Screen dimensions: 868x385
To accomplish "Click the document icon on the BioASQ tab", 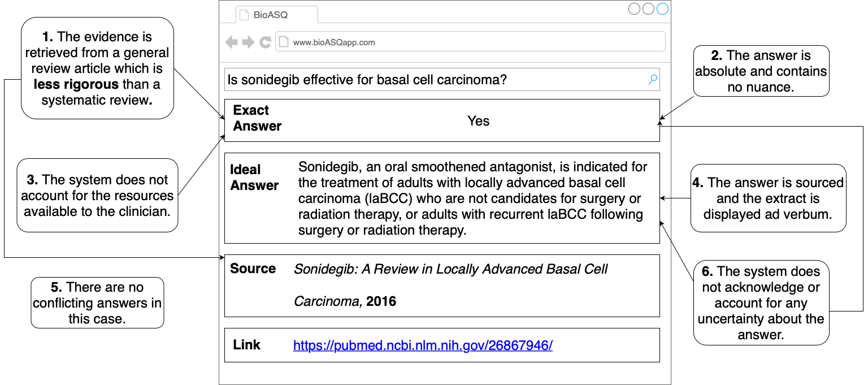I will click(244, 15).
